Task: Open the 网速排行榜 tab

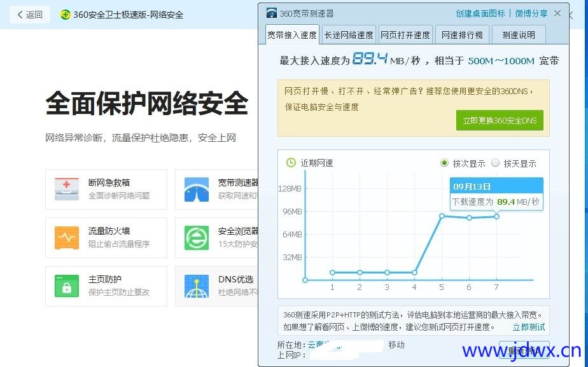Action: pos(462,35)
